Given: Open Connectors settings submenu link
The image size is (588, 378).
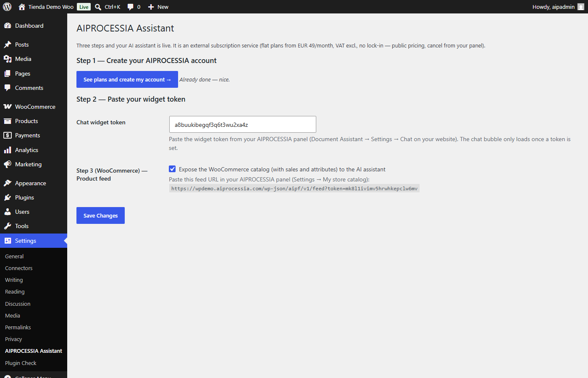Looking at the screenshot, I should (19, 268).
